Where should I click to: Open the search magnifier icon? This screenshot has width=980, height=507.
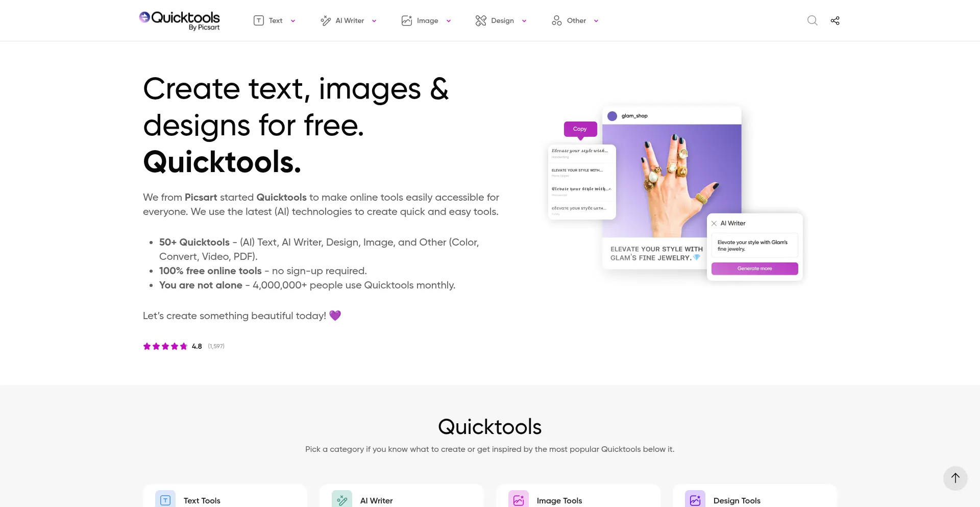pos(812,20)
